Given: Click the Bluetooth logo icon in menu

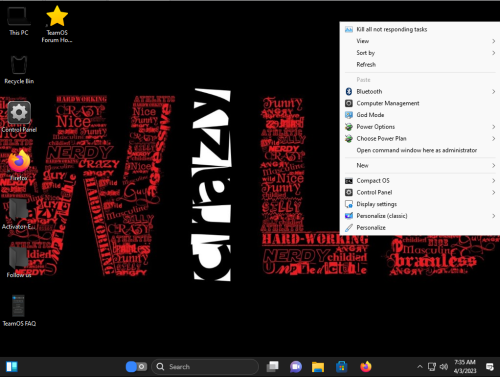Looking at the screenshot, I should [x=349, y=91].
